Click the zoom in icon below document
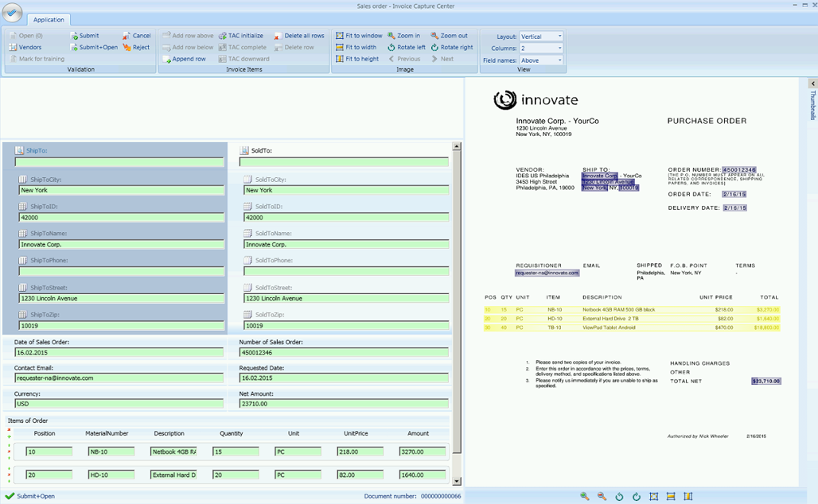Viewport: 818px width, 504px height. [x=585, y=496]
